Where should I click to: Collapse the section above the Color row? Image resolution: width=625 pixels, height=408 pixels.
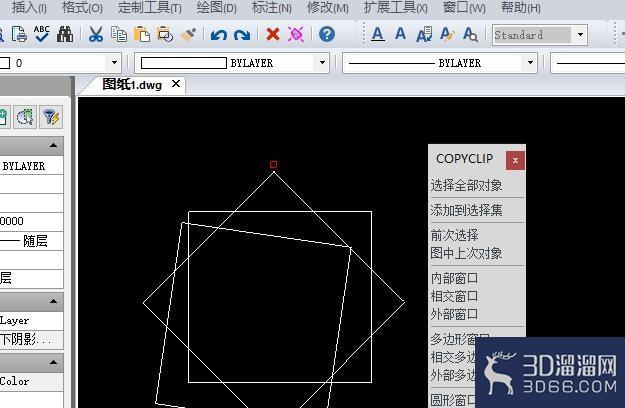tap(54, 362)
